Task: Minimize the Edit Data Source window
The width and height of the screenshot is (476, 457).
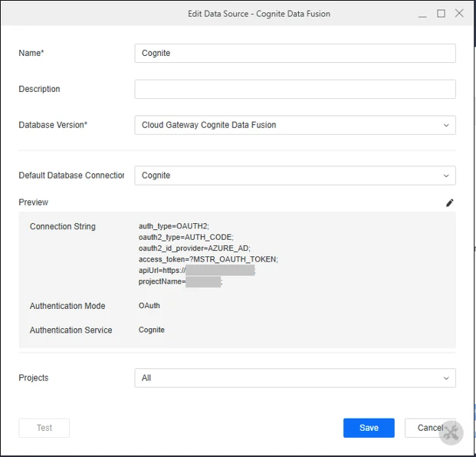Action: [x=422, y=14]
